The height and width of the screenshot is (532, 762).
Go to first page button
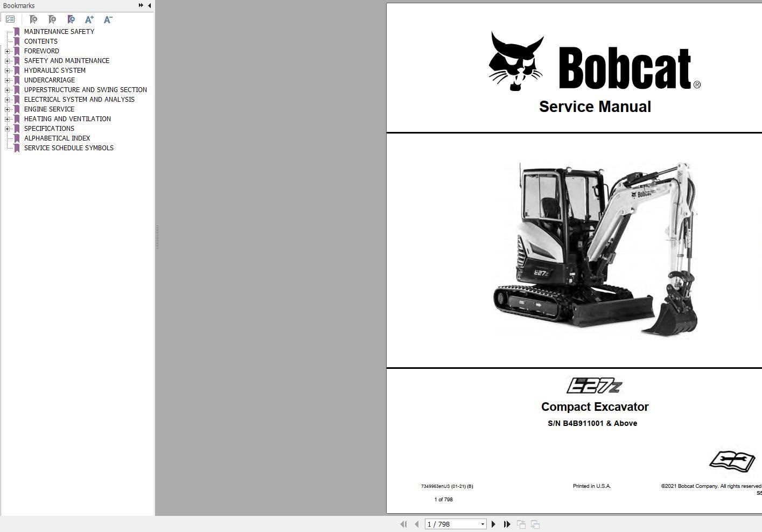pyautogui.click(x=403, y=524)
